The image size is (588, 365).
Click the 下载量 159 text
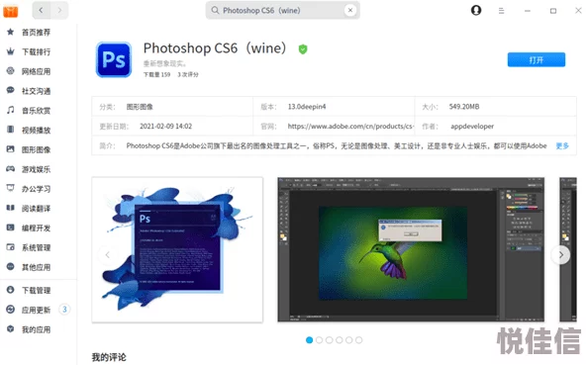pos(156,74)
